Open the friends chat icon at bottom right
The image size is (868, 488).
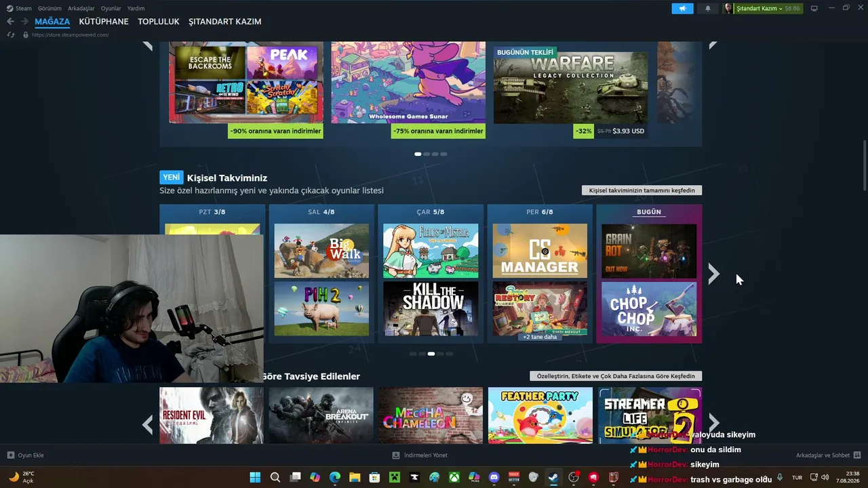856,455
